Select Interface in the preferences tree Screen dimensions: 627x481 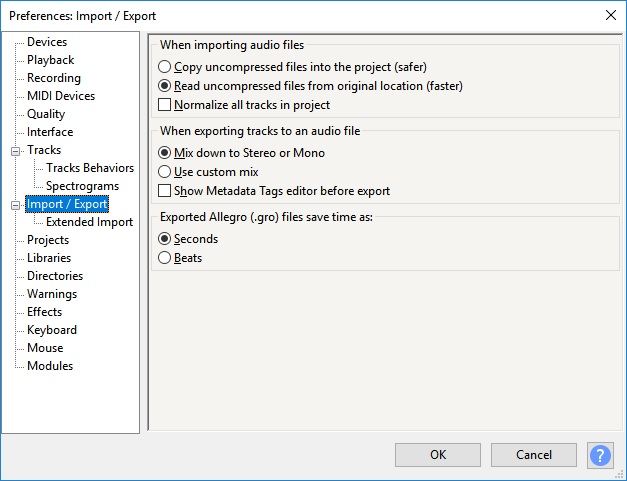pyautogui.click(x=50, y=132)
